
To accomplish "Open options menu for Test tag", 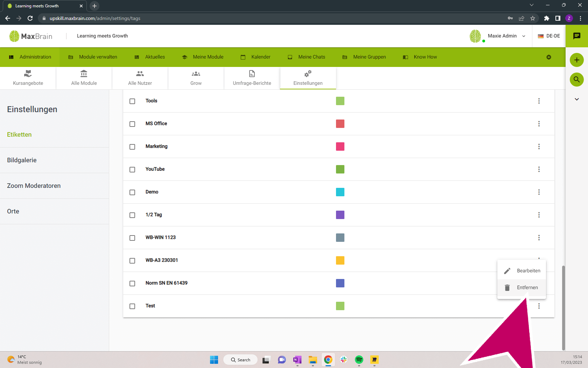I will coord(539,306).
